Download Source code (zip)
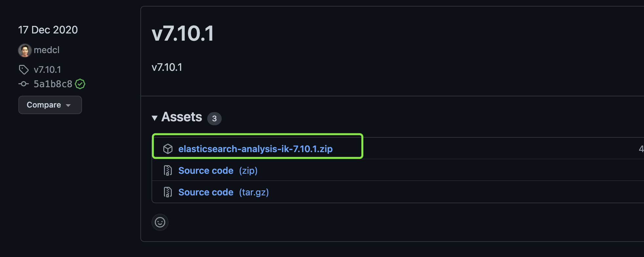 (218, 170)
